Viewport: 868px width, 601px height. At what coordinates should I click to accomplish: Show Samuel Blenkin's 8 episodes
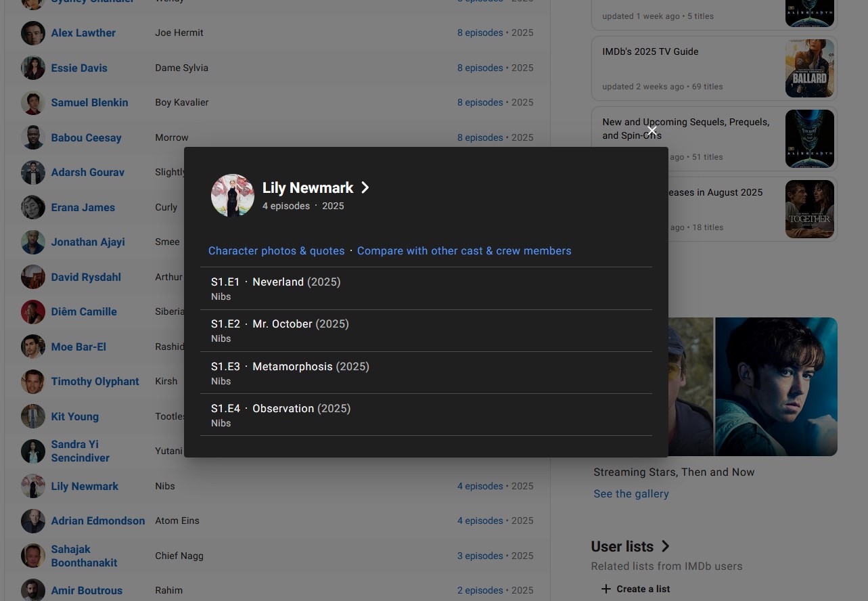[480, 102]
